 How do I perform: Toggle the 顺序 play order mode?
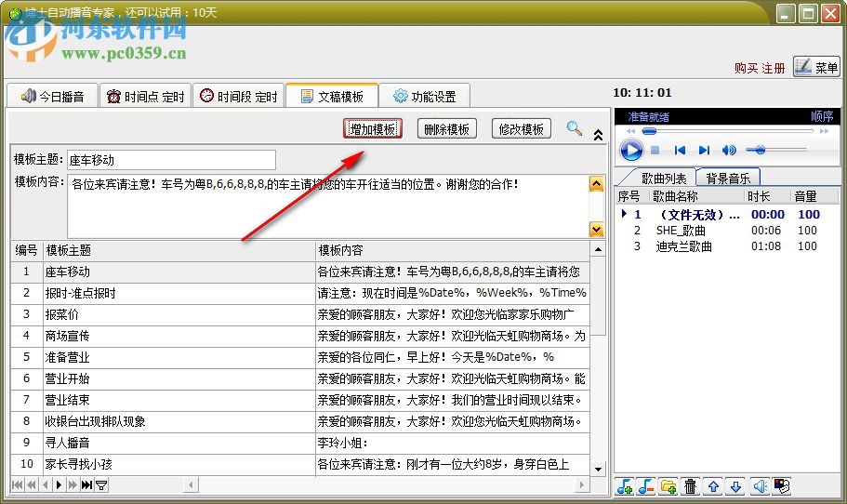tap(822, 116)
